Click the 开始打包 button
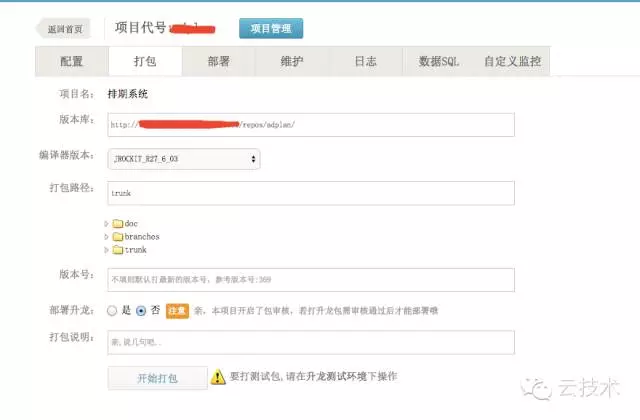 click(155, 378)
